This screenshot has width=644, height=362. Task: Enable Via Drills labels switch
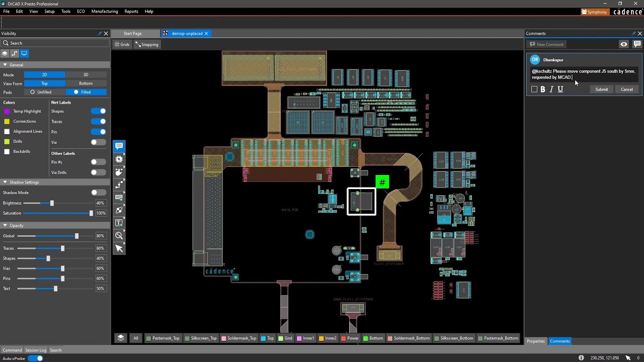click(x=99, y=172)
